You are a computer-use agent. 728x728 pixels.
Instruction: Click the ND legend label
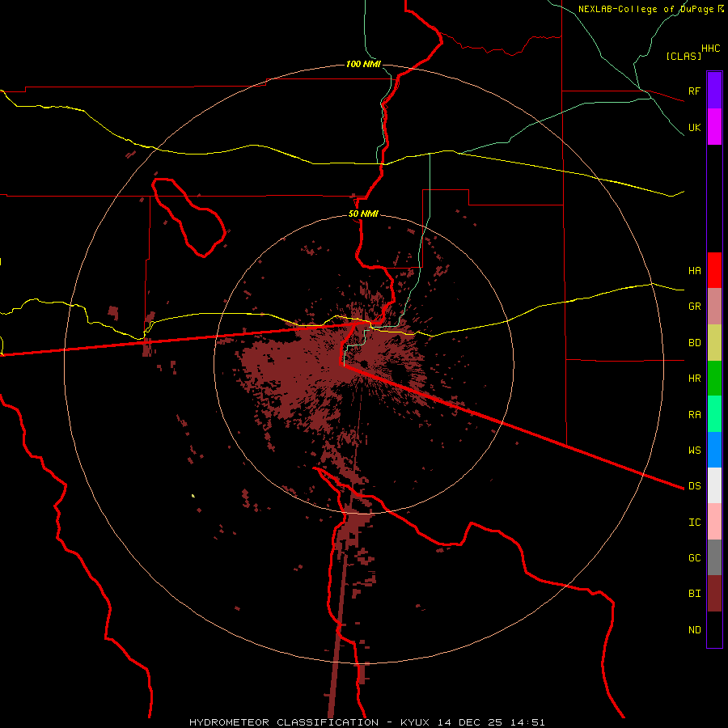click(x=694, y=629)
